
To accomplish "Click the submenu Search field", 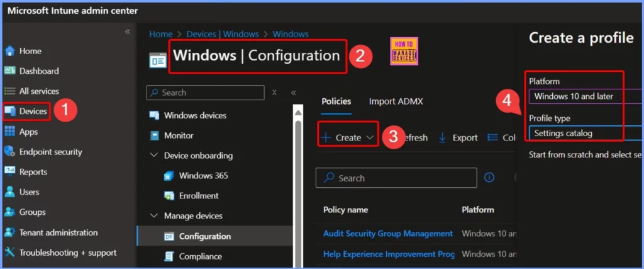I will pos(206,93).
